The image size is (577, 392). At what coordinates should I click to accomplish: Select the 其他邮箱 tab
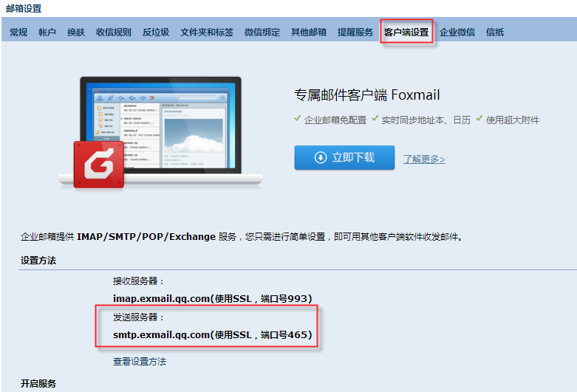pos(309,32)
